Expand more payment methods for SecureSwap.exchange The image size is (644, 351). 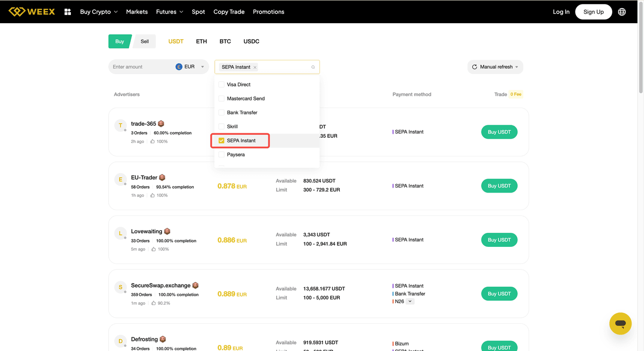coord(410,302)
